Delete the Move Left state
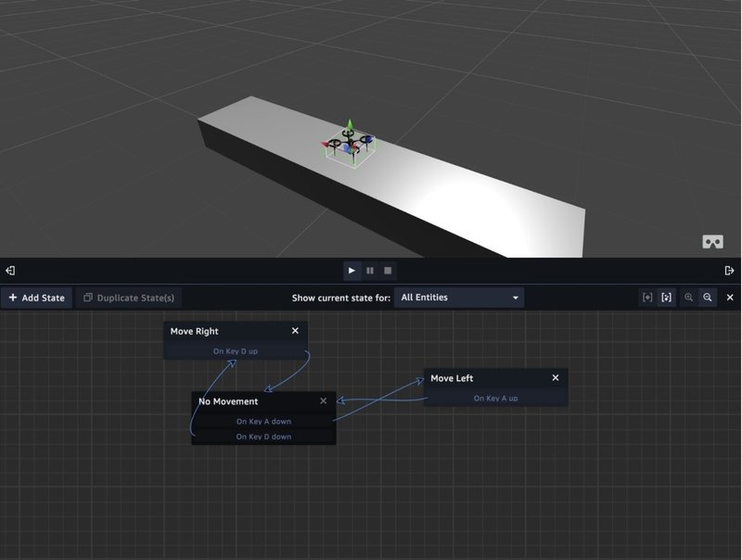The width and height of the screenshot is (742, 560). (x=556, y=377)
